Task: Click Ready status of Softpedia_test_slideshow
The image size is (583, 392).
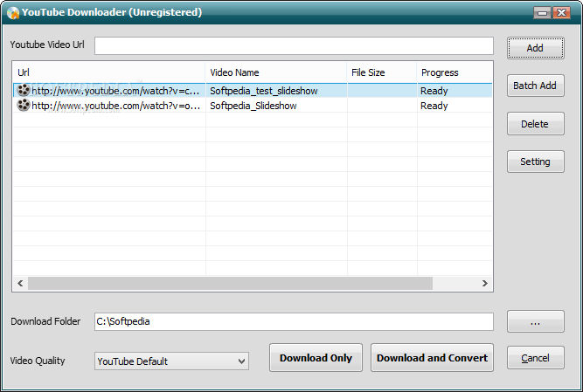Action: [x=434, y=91]
